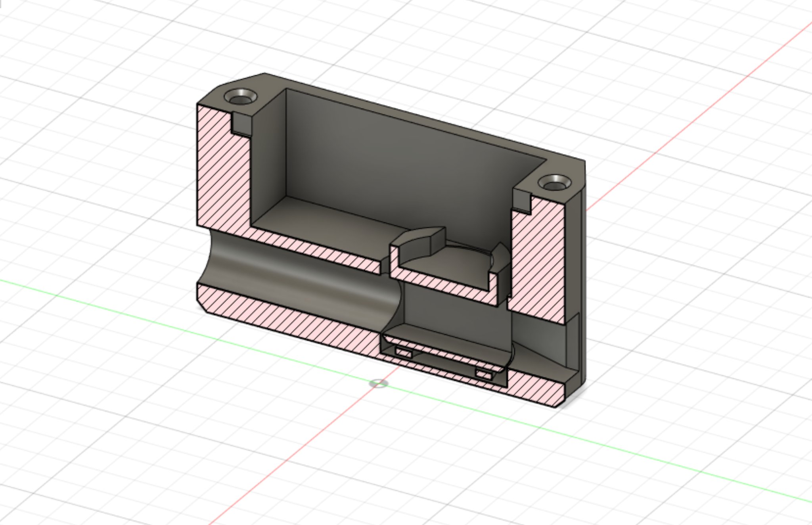Click the origin point marker on the grid
The image size is (812, 525).
click(x=379, y=383)
